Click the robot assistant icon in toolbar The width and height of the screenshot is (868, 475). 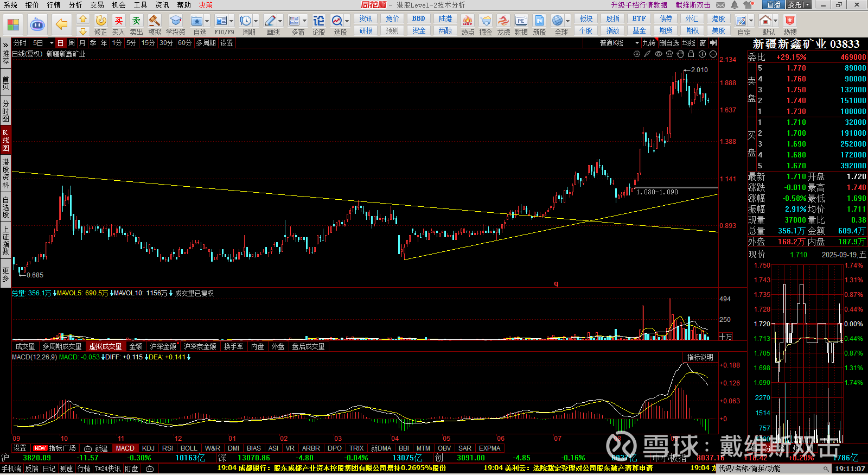(37, 24)
